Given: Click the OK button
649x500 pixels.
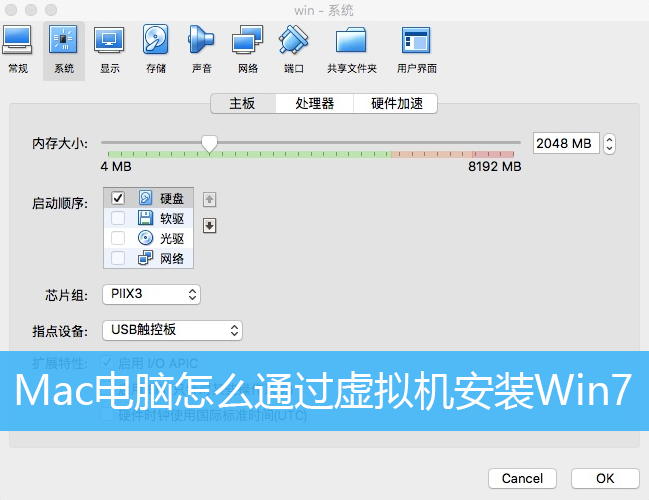Looking at the screenshot, I should pos(605,478).
